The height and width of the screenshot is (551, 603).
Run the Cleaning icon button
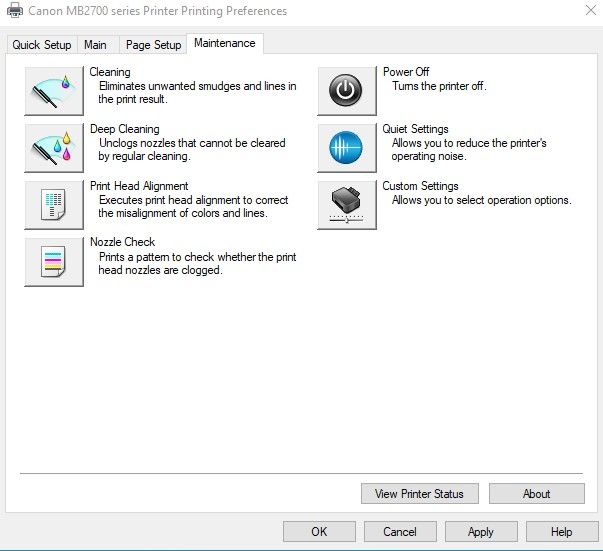[54, 91]
